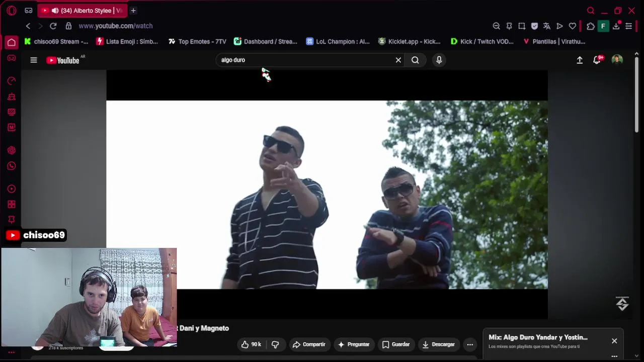
Task: Open a new tab with plus button
Action: [x=133, y=11]
